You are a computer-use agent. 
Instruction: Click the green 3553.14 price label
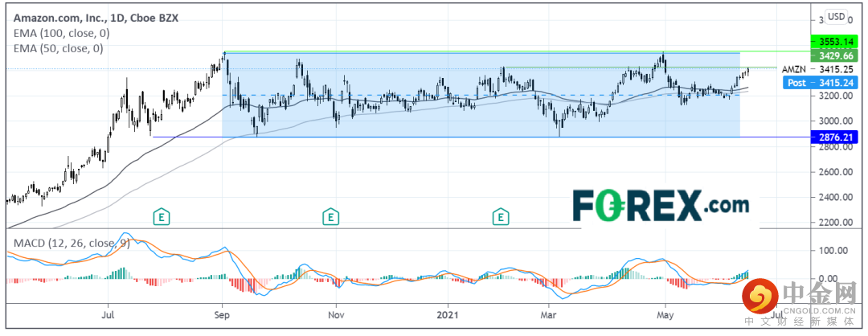833,42
